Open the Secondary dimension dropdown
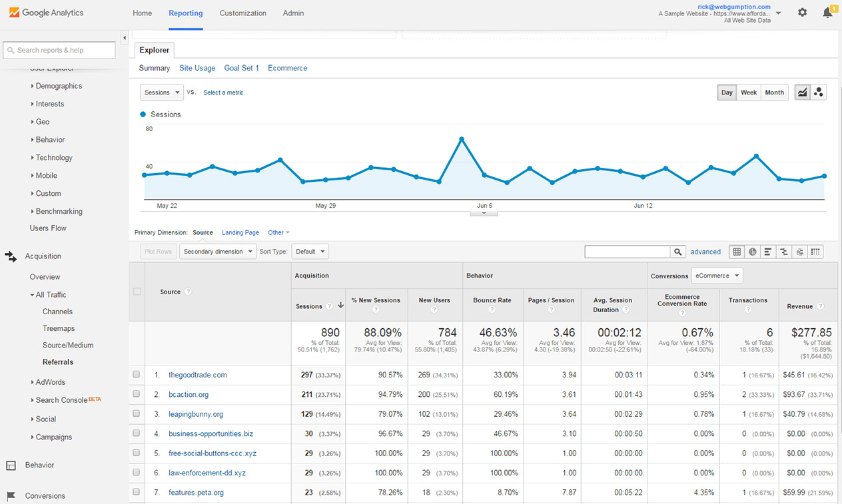This screenshot has width=842, height=504. click(x=218, y=252)
